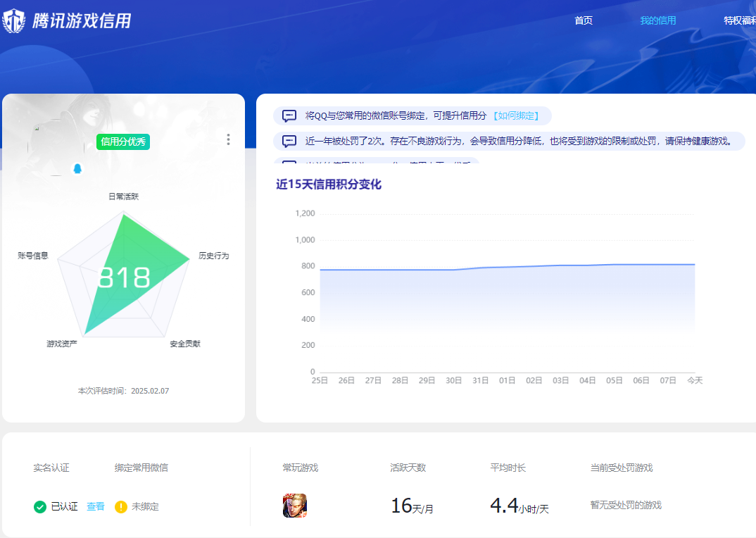
Task: Click the QQ penguin icon under avatar
Action: click(77, 168)
